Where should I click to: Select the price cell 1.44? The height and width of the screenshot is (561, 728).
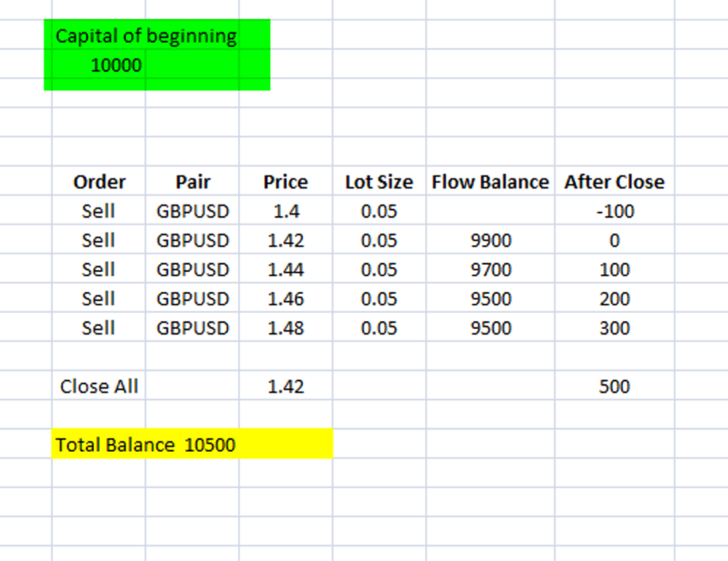[x=286, y=269]
